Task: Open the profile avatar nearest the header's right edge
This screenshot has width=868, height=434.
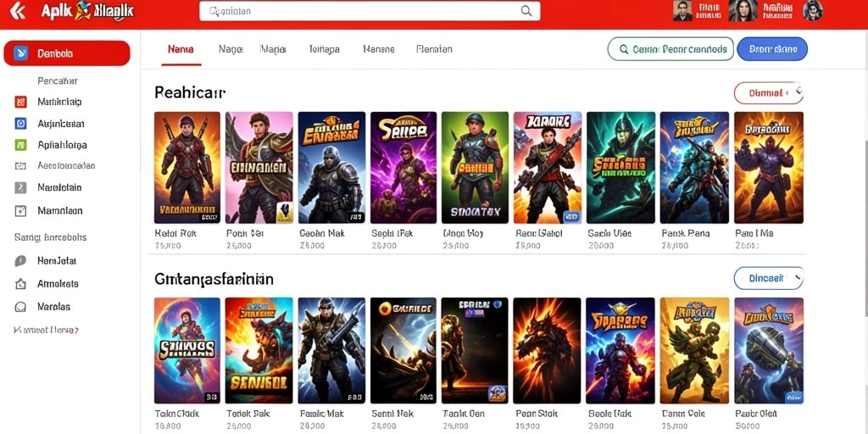Action: click(812, 10)
